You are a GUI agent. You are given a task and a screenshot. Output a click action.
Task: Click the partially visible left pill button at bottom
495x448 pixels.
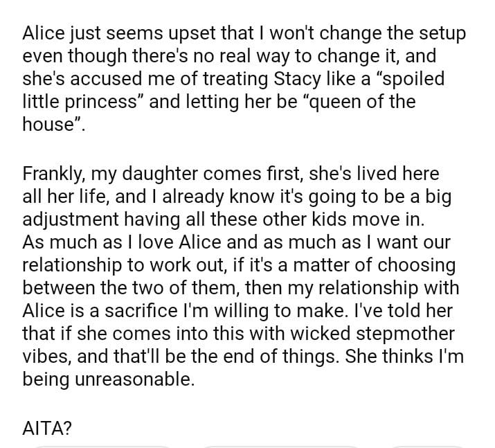click(x=102, y=445)
